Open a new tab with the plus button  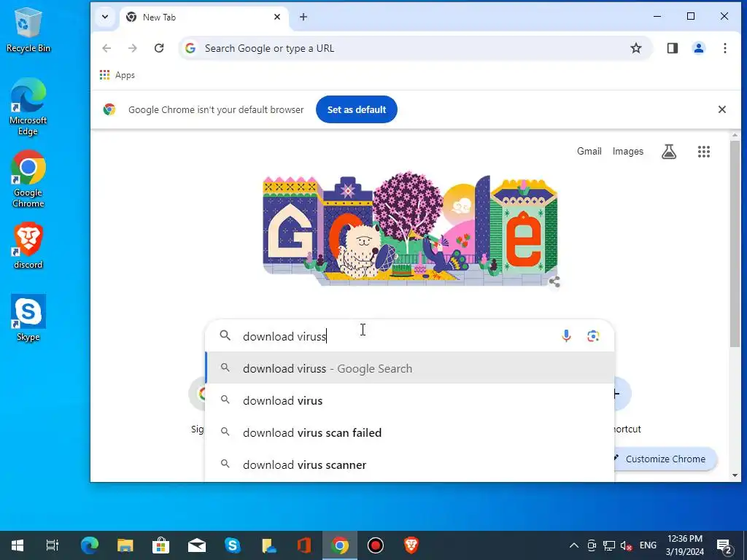303,17
